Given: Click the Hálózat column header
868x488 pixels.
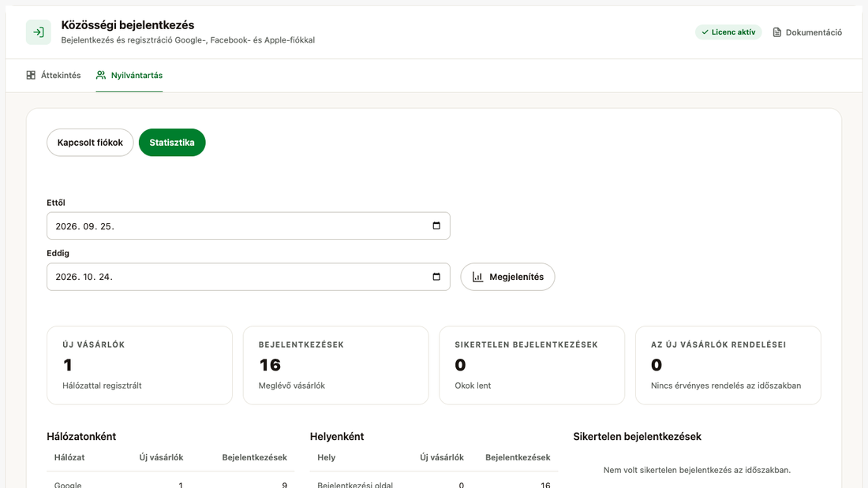Looking at the screenshot, I should coord(69,457).
